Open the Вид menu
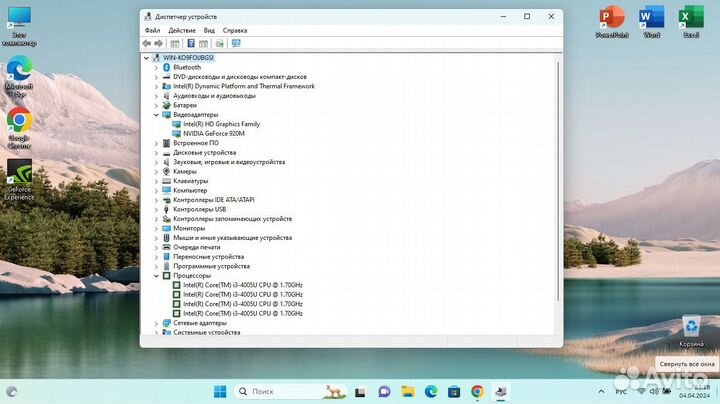The height and width of the screenshot is (404, 720). coord(209,30)
